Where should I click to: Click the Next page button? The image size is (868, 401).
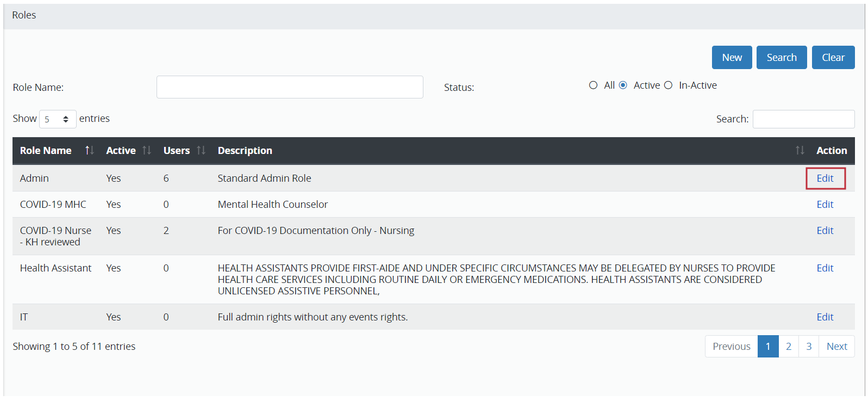(836, 347)
